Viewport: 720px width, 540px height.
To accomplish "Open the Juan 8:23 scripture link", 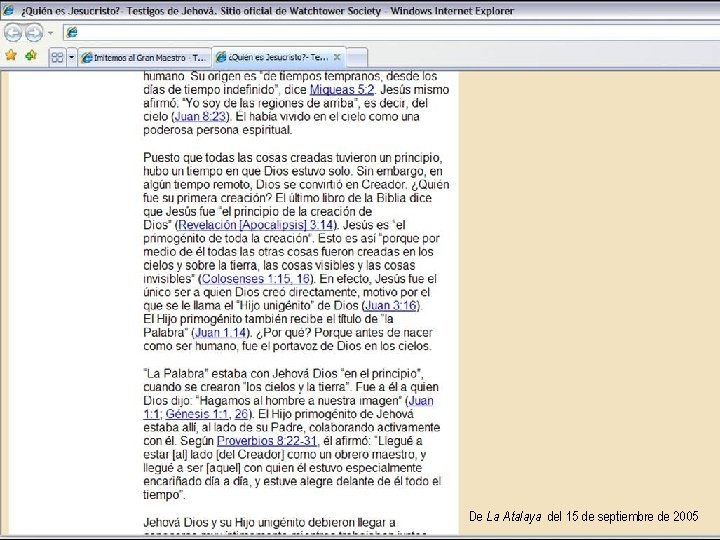I will [201, 116].
